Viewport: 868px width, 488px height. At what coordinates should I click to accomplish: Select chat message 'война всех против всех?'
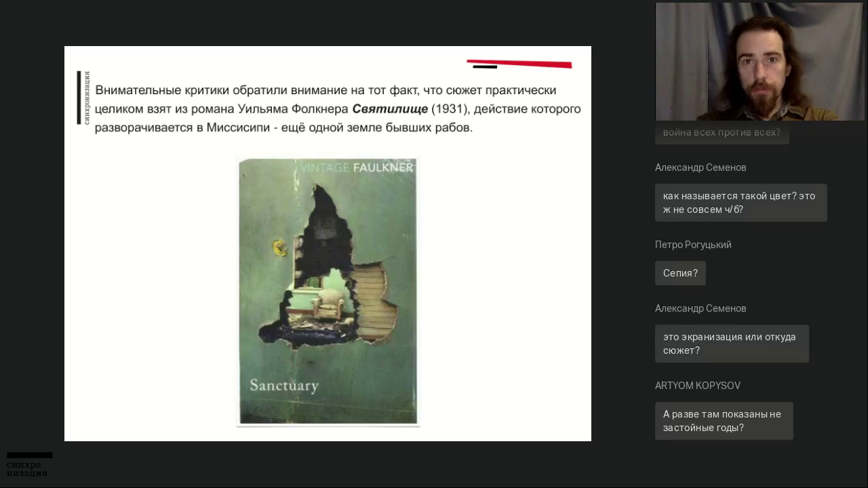pyautogui.click(x=722, y=132)
